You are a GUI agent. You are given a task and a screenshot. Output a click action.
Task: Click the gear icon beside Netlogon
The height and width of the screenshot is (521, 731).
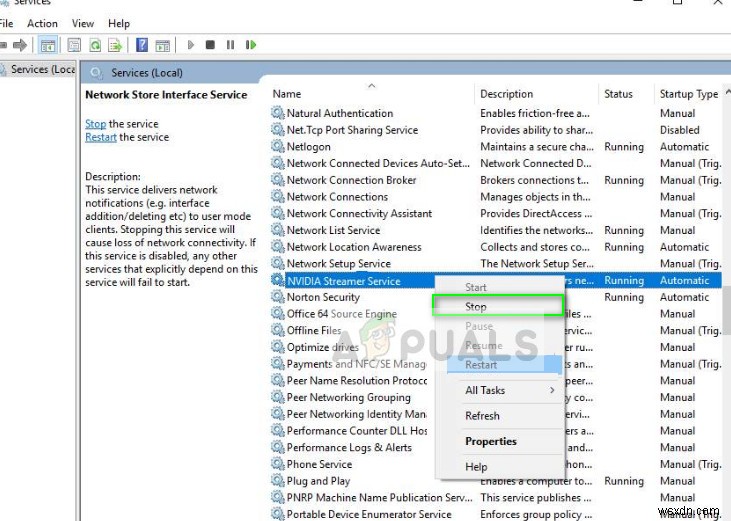278,146
